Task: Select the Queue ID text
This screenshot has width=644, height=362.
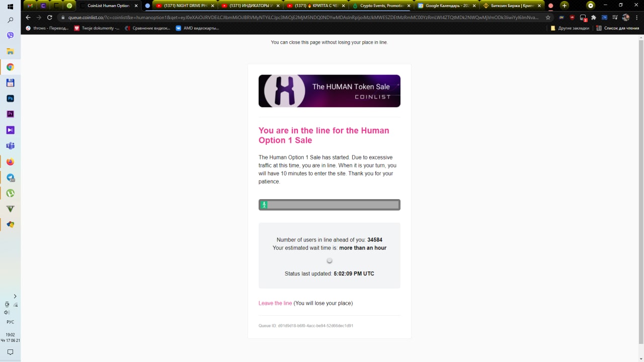Action: pos(306,326)
